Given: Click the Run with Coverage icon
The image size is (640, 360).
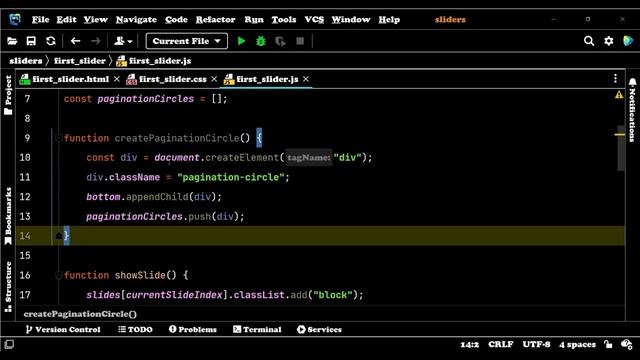Looking at the screenshot, I should point(280,41).
